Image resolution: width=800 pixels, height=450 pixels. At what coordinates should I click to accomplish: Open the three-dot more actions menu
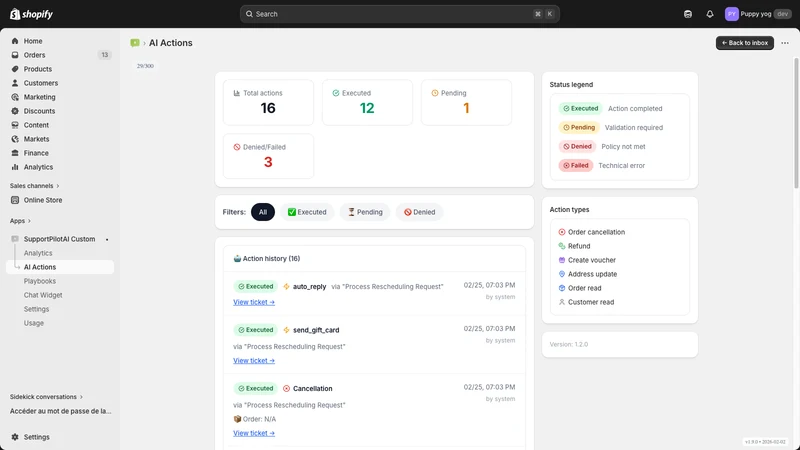785,43
